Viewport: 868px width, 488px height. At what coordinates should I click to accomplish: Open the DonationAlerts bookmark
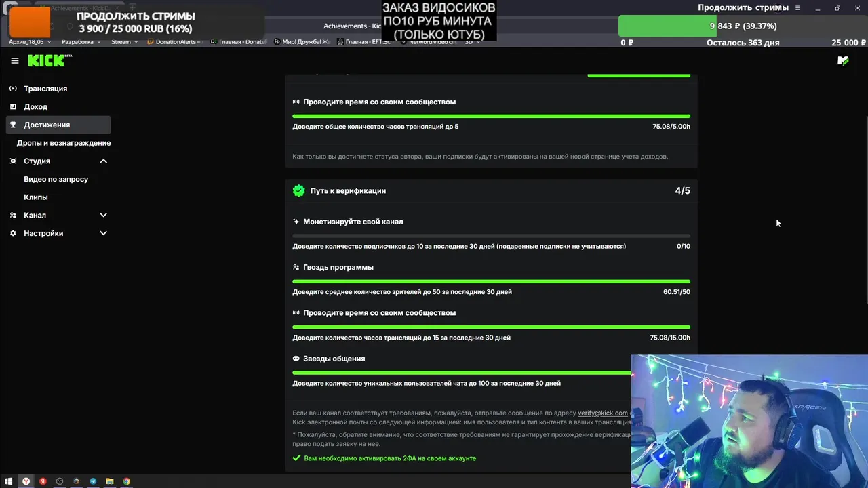[175, 42]
